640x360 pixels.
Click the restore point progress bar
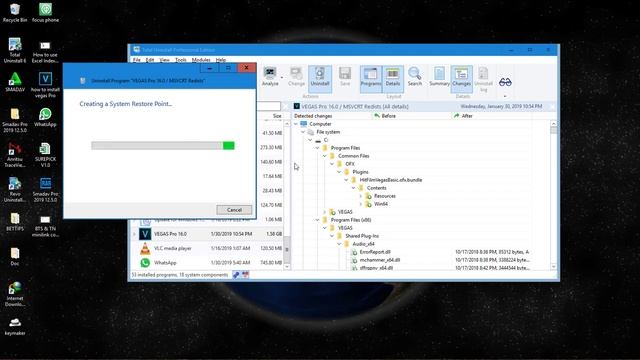point(162,146)
